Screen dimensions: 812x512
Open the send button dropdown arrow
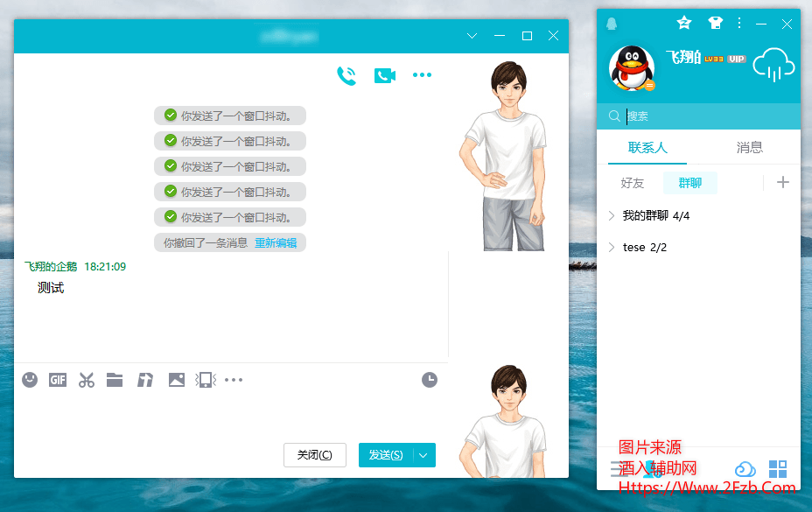(423, 455)
